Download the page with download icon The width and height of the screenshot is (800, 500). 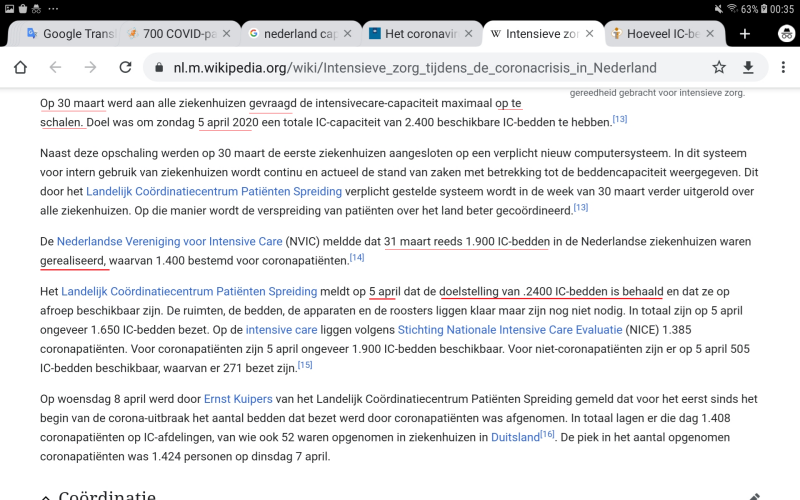[748, 67]
